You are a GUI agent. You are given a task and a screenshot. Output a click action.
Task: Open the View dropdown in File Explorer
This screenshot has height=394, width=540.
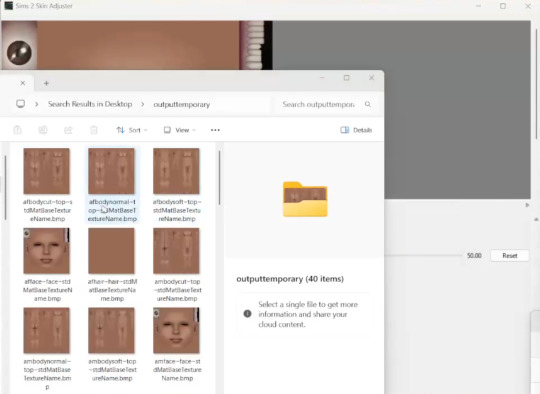point(180,130)
